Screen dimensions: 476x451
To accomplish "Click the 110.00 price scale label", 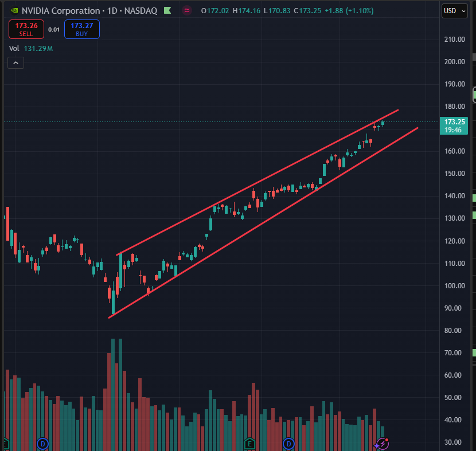I will point(454,263).
